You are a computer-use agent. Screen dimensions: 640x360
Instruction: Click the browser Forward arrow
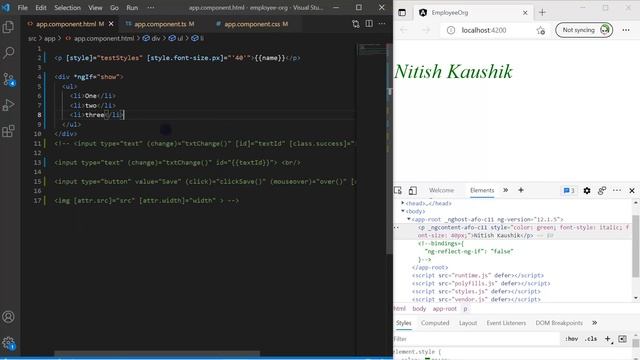pos(426,30)
